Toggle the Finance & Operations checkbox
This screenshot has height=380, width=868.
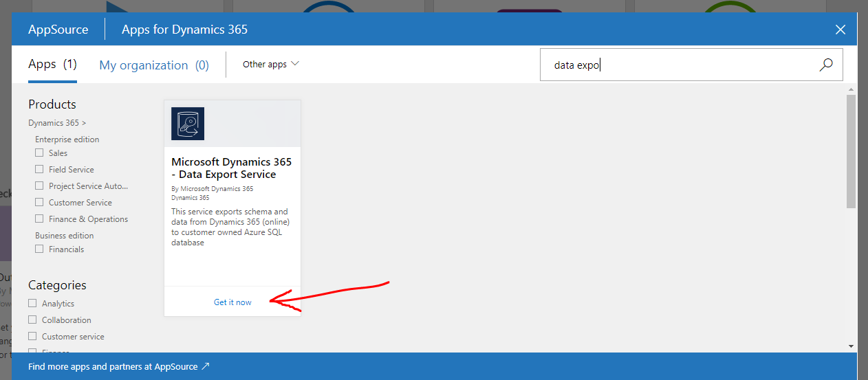[x=39, y=219]
